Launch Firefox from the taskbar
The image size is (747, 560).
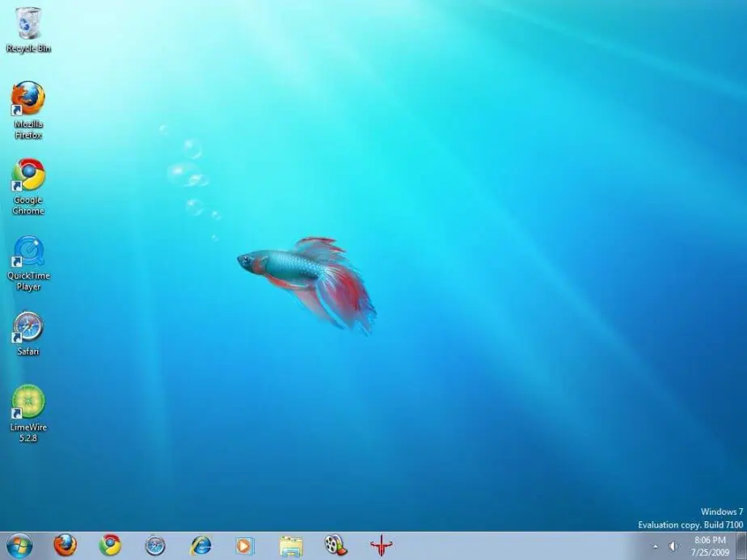click(65, 545)
